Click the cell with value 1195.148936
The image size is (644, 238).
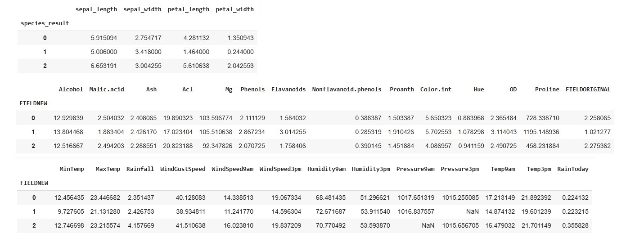[541, 132]
